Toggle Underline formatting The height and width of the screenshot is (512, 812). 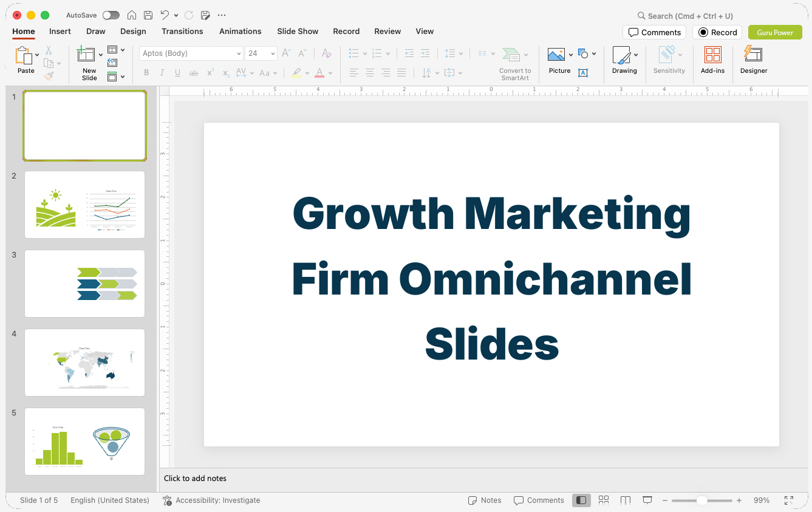(177, 73)
